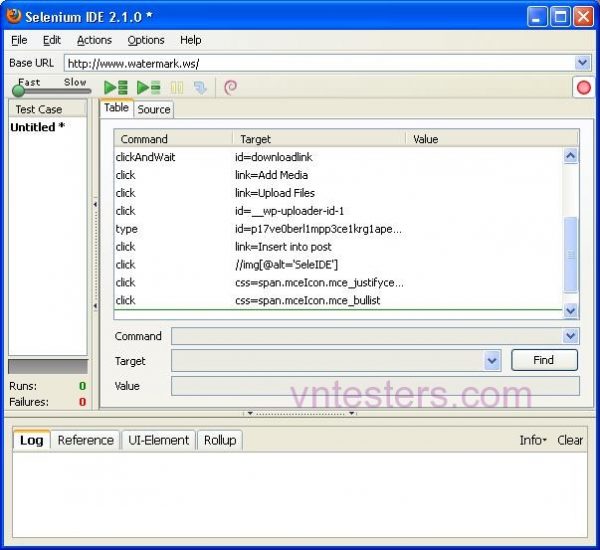Click the Base URL input field
This screenshot has height=550, width=600.
(320, 63)
